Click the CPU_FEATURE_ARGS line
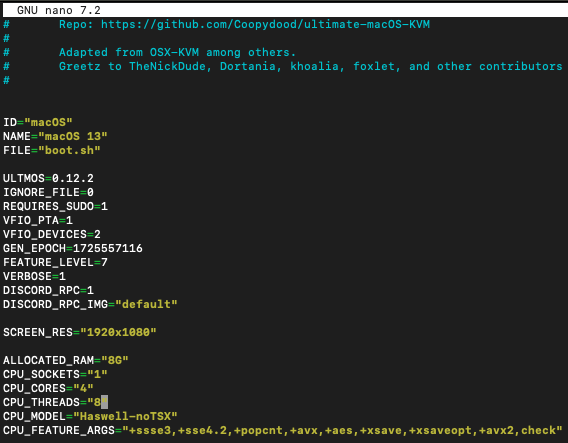The width and height of the screenshot is (568, 443). tap(283, 430)
